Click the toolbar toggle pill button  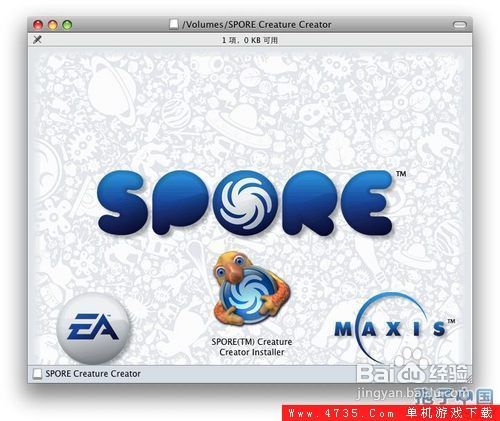[460, 25]
